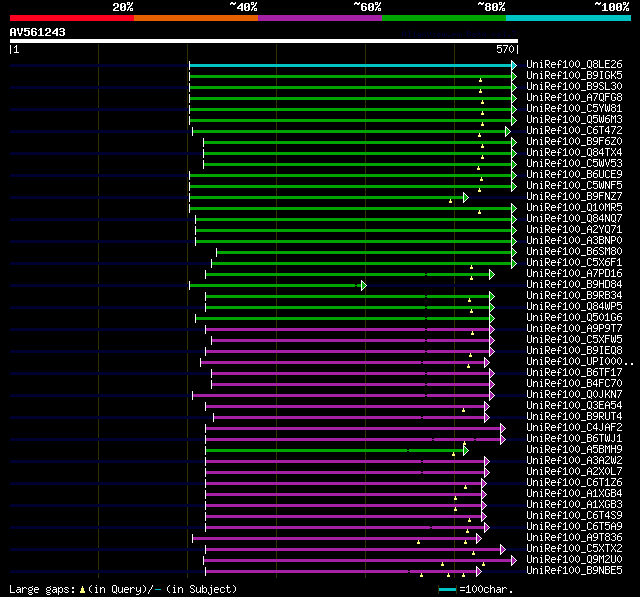This screenshot has width=640, height=597.
Task: Open hit UniRef100_B6UCE9
Action: point(574,175)
